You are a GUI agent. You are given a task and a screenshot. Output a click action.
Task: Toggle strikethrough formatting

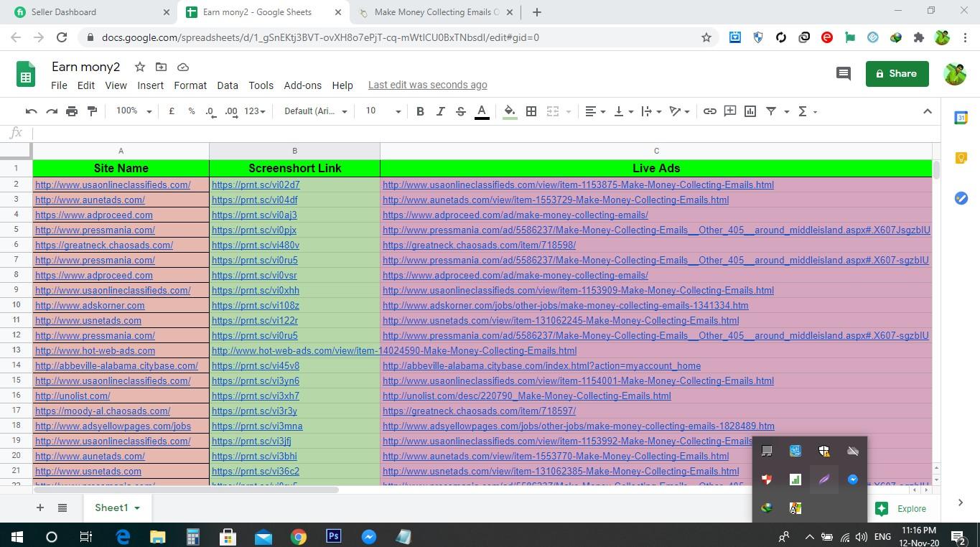(460, 111)
